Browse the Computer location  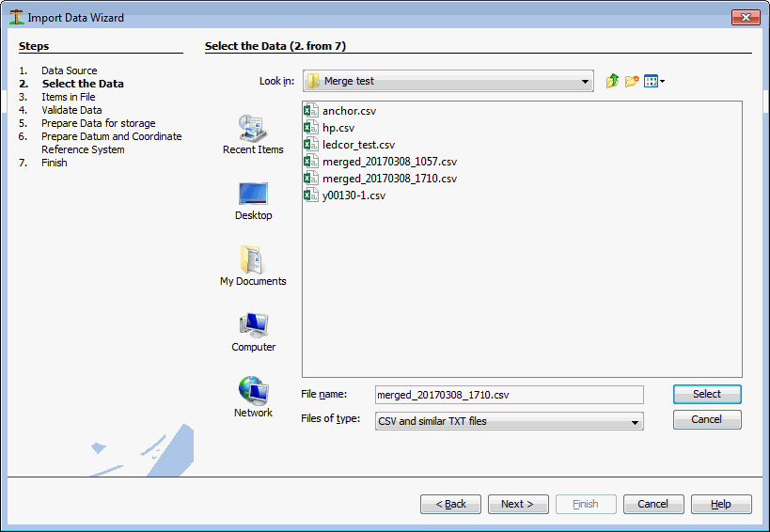click(253, 332)
